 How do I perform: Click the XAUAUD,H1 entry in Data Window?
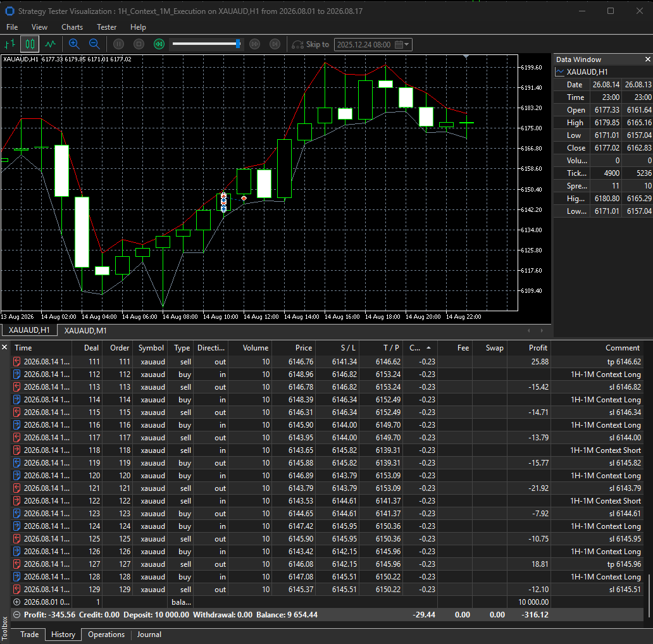(587, 72)
